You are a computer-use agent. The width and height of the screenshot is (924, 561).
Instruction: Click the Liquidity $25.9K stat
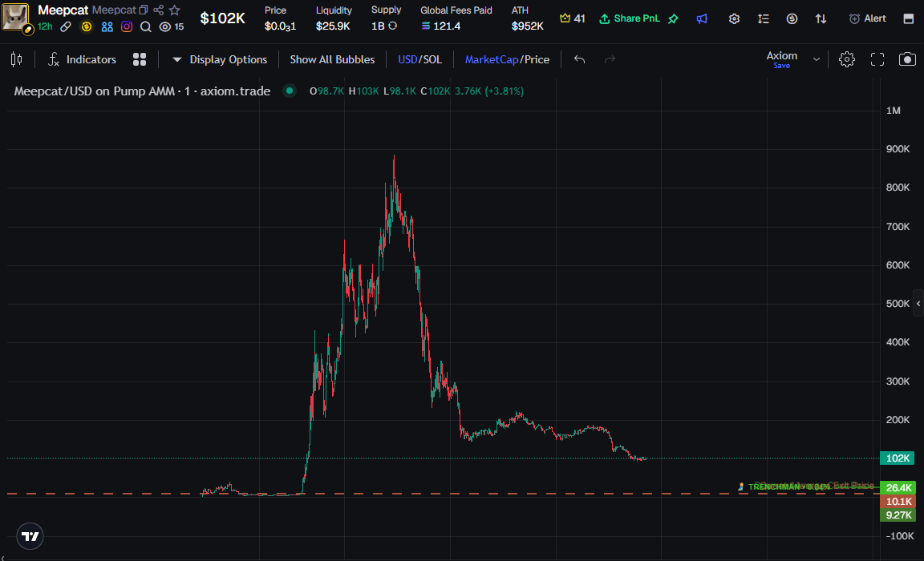coord(333,18)
